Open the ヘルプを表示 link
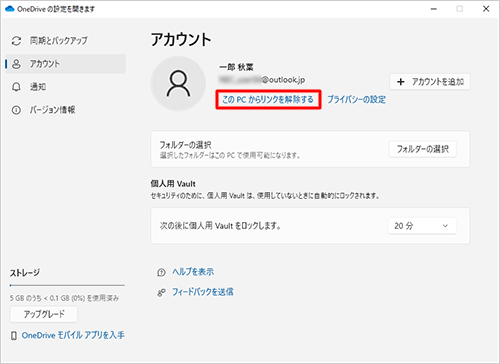This screenshot has width=500, height=364. click(x=193, y=272)
